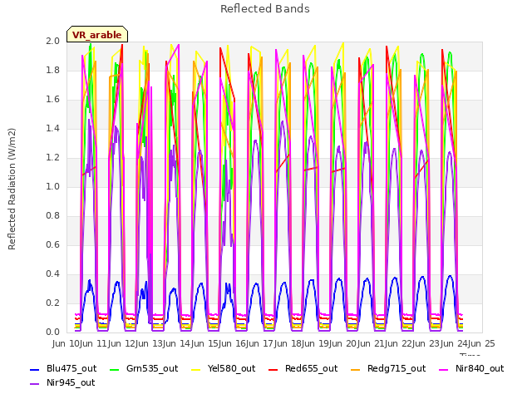Screen dimensions: 532x399
Task: Click the Grn535_out legend label
Action: [x=152, y=368]
